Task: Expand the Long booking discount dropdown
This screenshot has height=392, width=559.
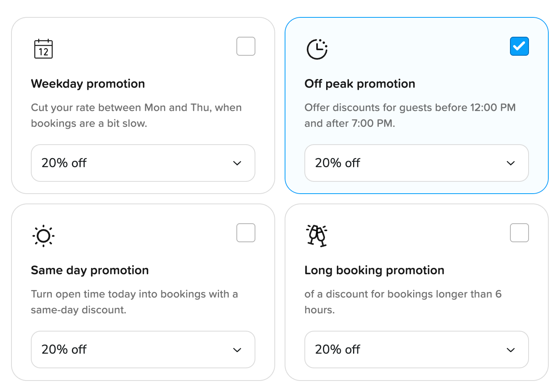Action: tap(416, 349)
